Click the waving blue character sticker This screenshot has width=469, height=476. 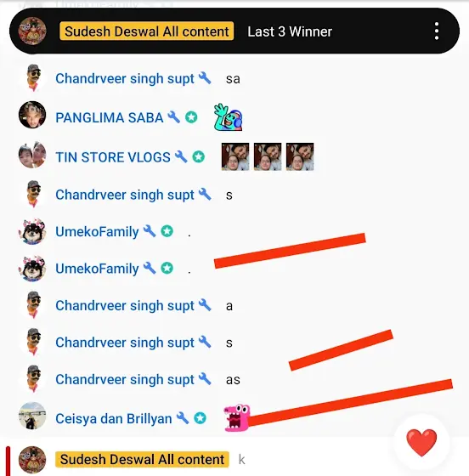pyautogui.click(x=228, y=117)
